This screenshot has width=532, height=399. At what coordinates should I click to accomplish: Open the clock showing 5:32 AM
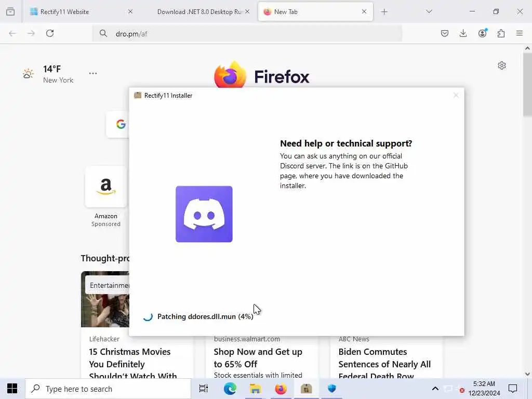(484, 389)
